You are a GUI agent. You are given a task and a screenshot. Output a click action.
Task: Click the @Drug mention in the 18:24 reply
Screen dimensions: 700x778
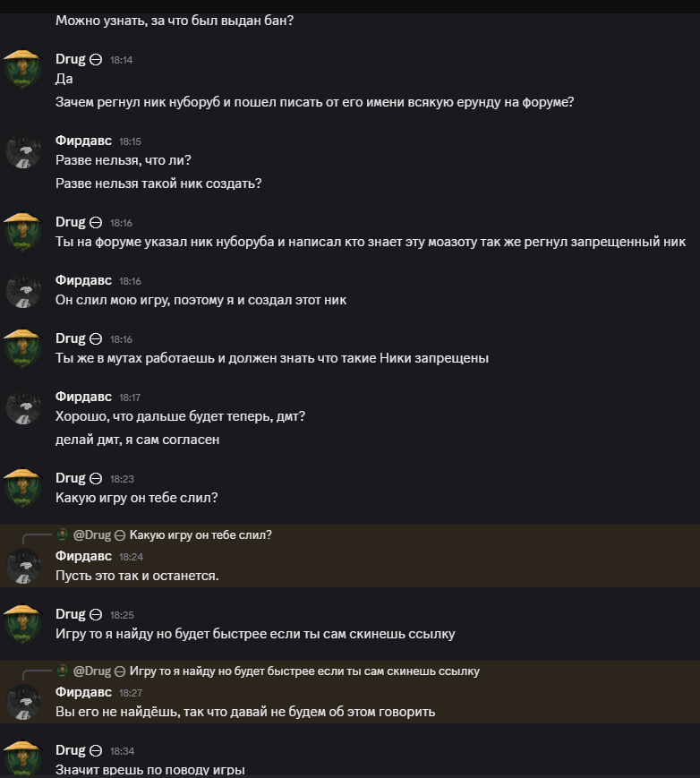pyautogui.click(x=91, y=535)
